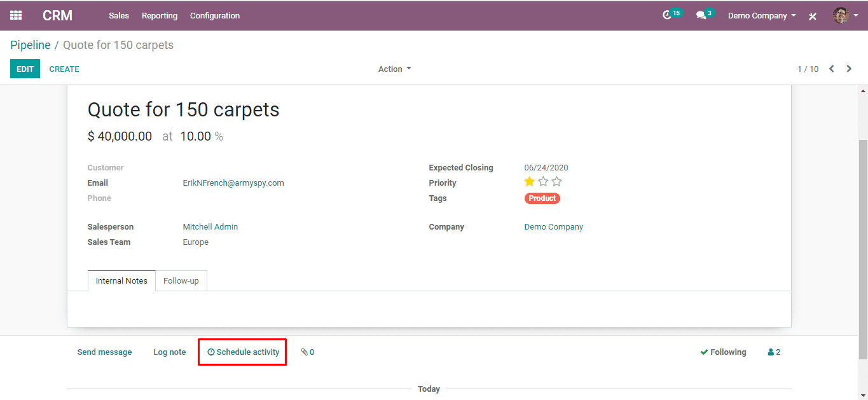The height and width of the screenshot is (400, 868).
Task: Click the ErikNFrench@armyspy.com email link
Action: pos(233,183)
